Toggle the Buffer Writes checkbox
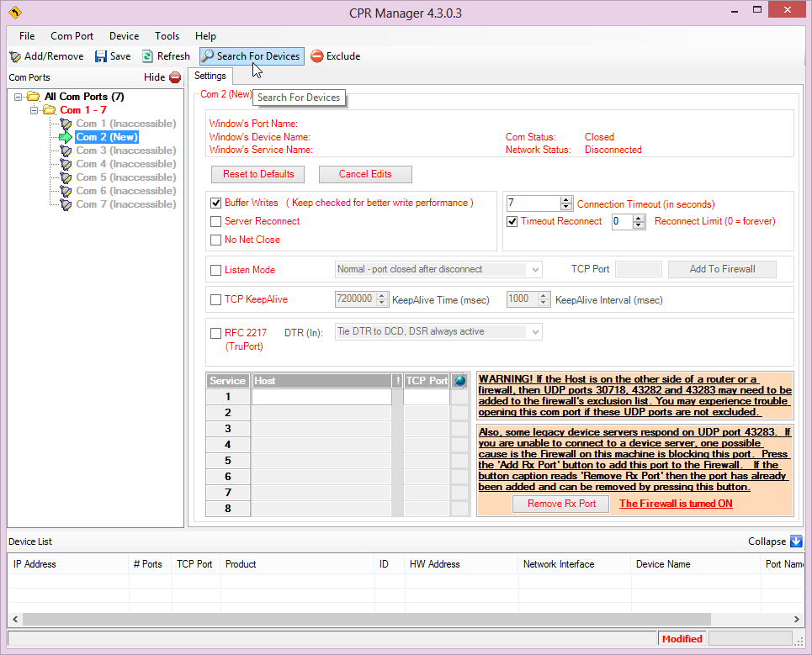The image size is (812, 655). tap(216, 203)
